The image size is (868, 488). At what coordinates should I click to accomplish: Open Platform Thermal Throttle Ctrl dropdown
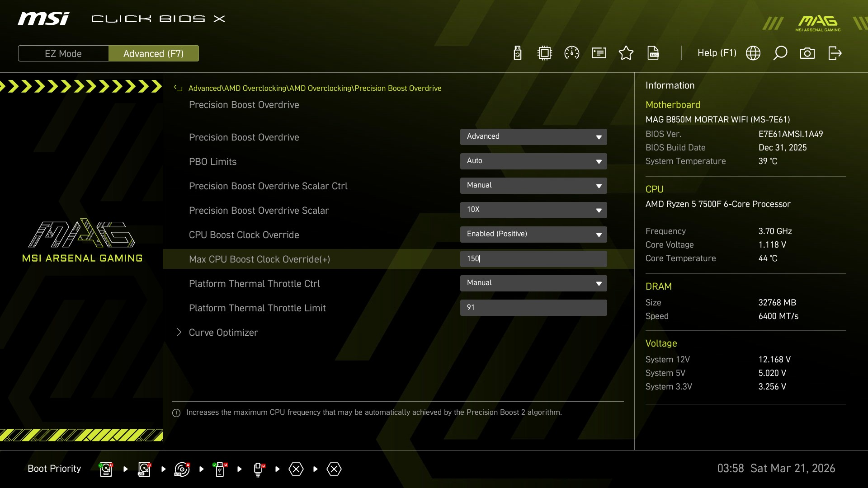click(x=533, y=283)
